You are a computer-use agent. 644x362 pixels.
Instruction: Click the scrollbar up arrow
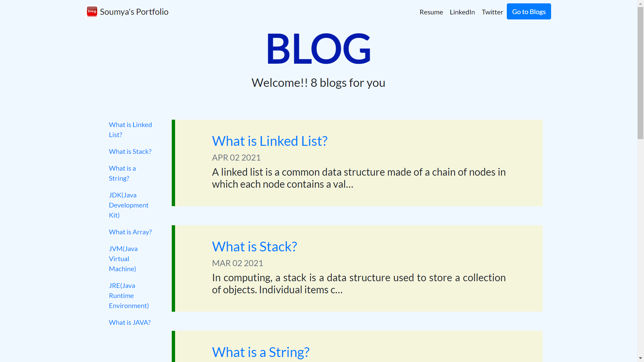tap(640, 3)
